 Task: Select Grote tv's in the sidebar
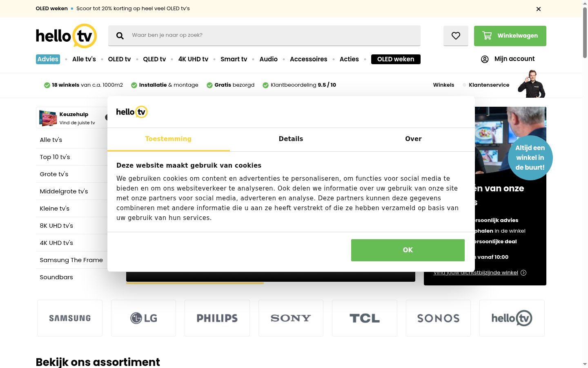pos(54,174)
